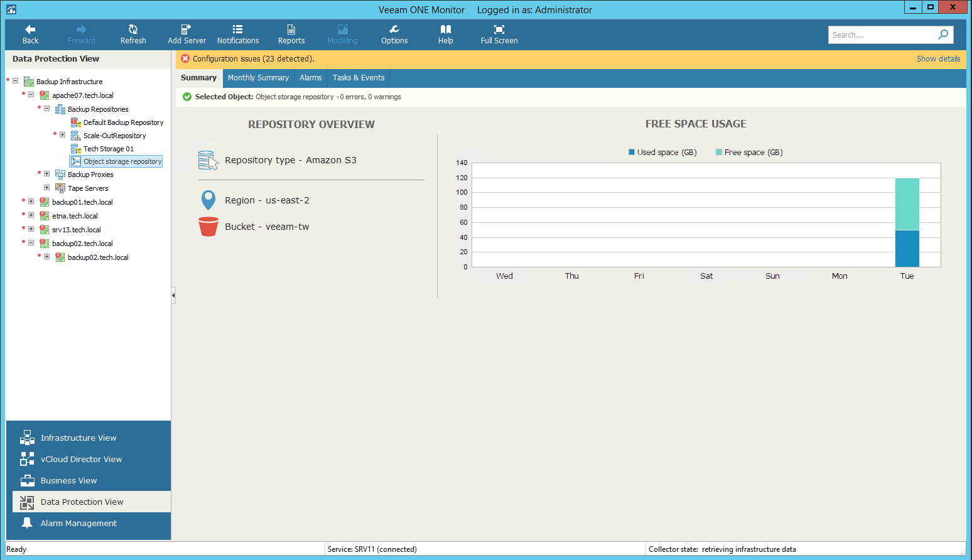Open vCloud Director View
972x560 pixels.
tap(89, 460)
